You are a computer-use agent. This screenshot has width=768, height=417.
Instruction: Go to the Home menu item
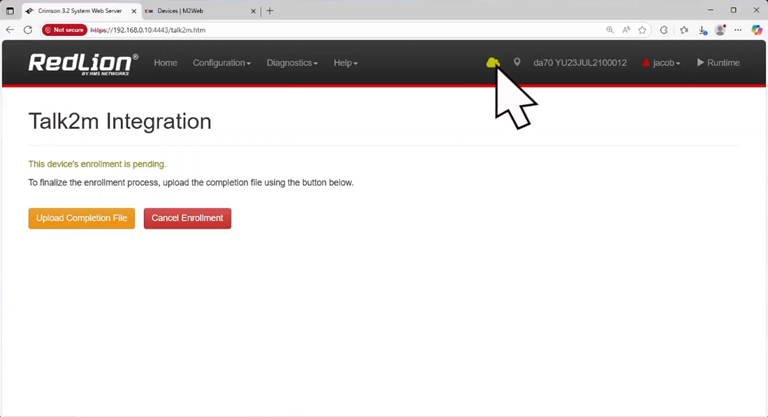point(165,63)
